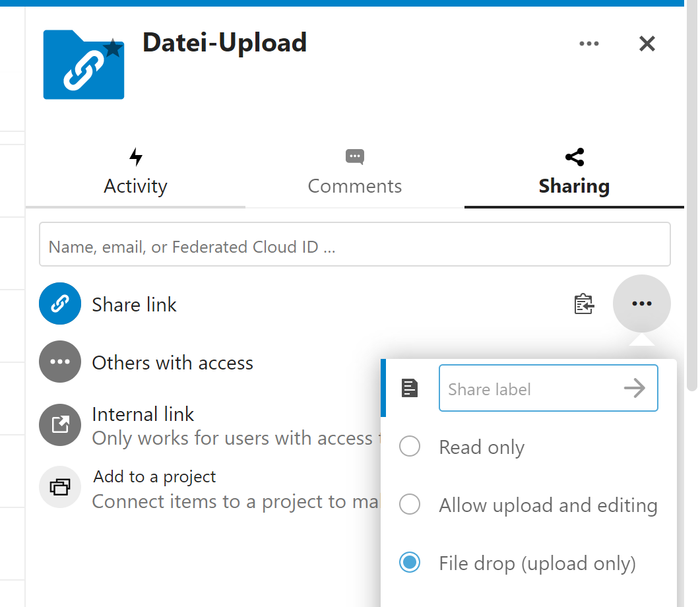The width and height of the screenshot is (700, 607).
Task: Click the document icon beside Share label
Action: [409, 388]
